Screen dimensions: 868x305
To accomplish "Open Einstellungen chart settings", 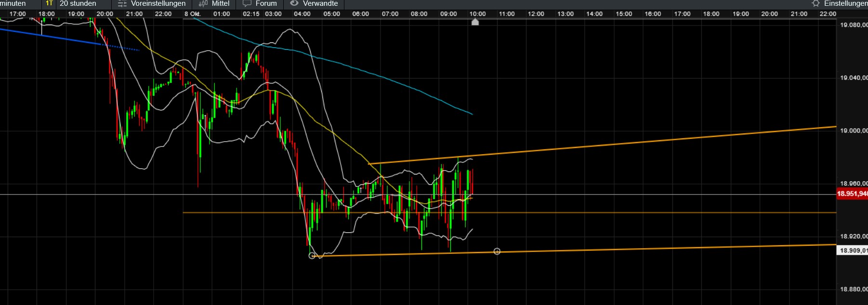I will [x=840, y=3].
